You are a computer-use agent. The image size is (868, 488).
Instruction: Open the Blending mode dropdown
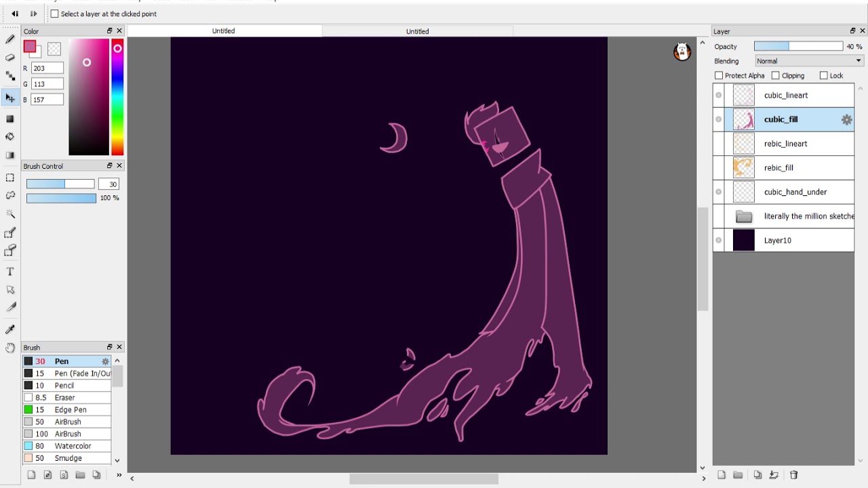[x=809, y=61]
